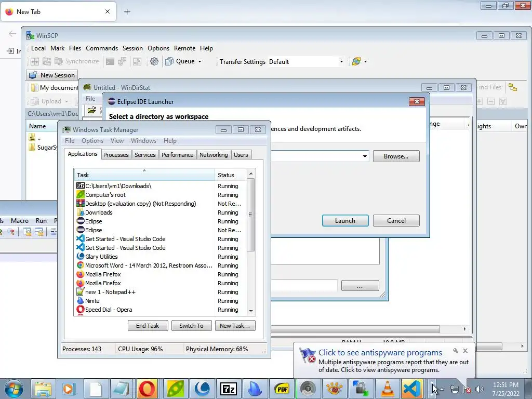The height and width of the screenshot is (399, 532).
Task: Select the not responding Eclipse task
Action: tap(160, 230)
